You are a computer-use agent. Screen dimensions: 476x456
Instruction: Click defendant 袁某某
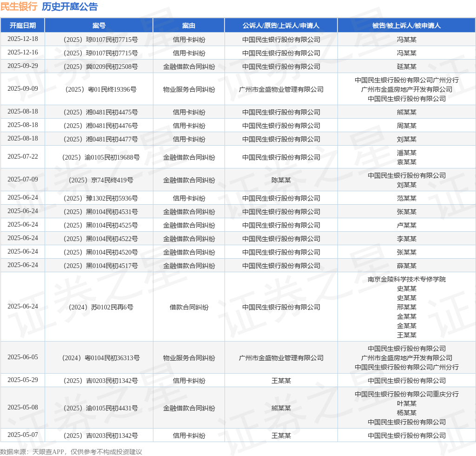(406, 162)
